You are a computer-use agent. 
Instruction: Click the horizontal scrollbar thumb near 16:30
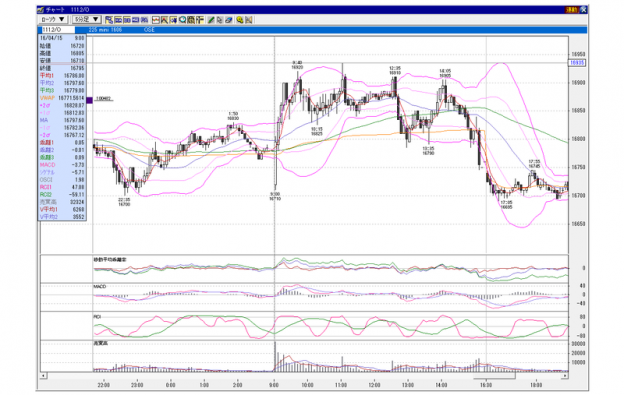[494, 376]
